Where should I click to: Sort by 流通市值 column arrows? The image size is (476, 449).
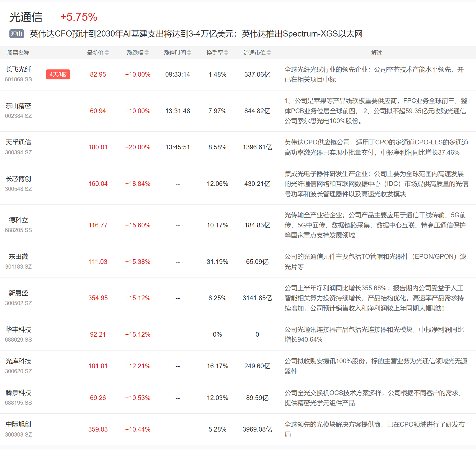269,53
